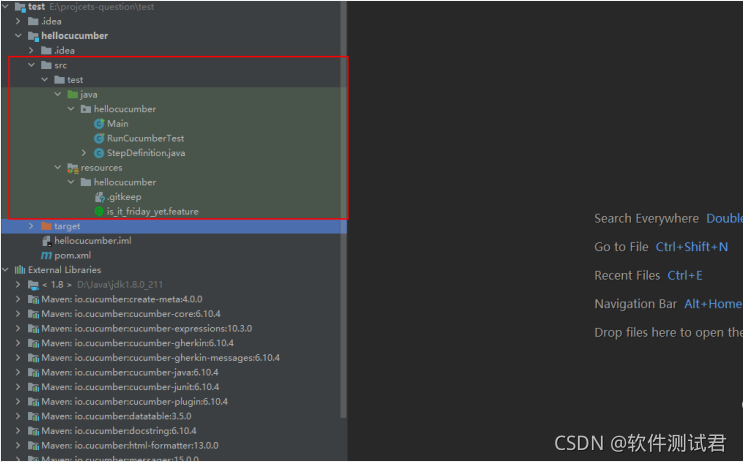Click the src folder icon
The height and width of the screenshot is (462, 743).
pos(46,65)
